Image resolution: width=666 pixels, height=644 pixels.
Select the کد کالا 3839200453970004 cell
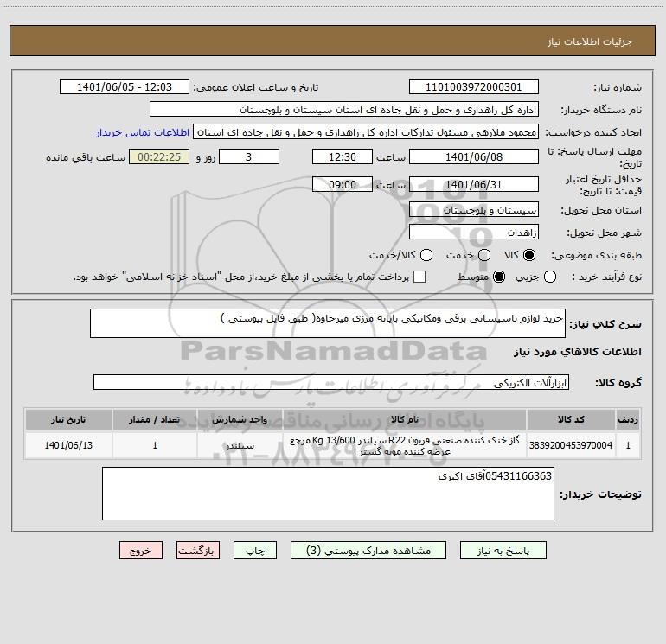[x=571, y=445]
